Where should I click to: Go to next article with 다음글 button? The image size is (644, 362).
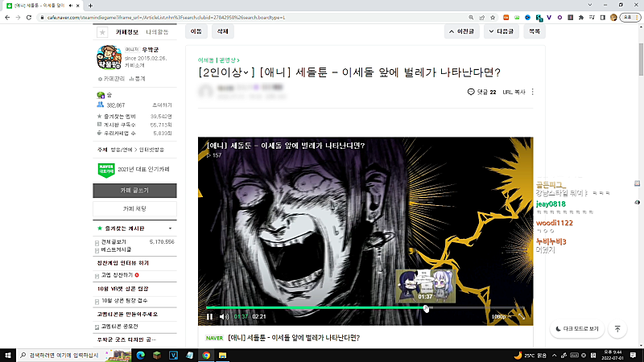click(501, 31)
